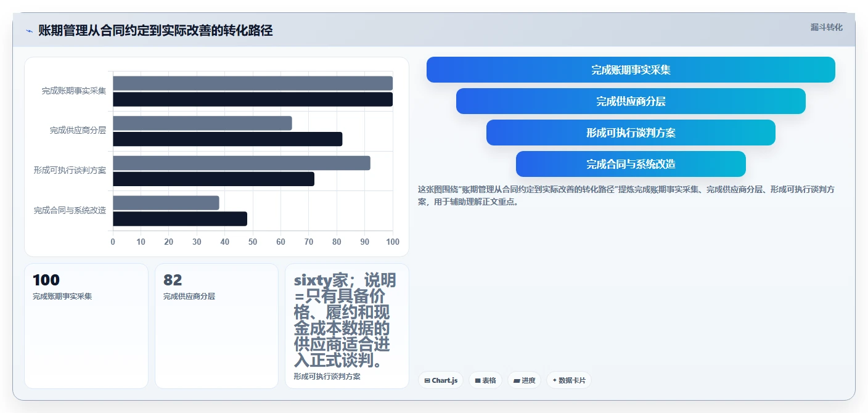
Task: Click the 漏斗转化 tag in the header
Action: pyautogui.click(x=826, y=28)
